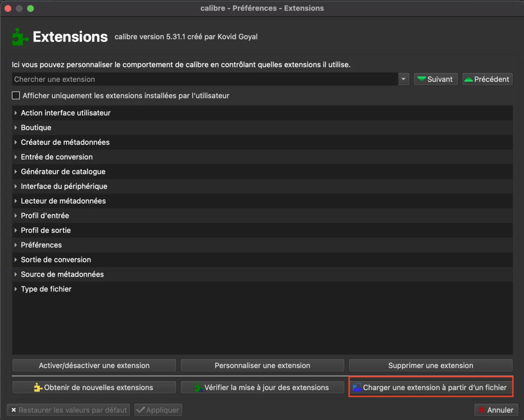Expand the Boutique category

(x=16, y=127)
